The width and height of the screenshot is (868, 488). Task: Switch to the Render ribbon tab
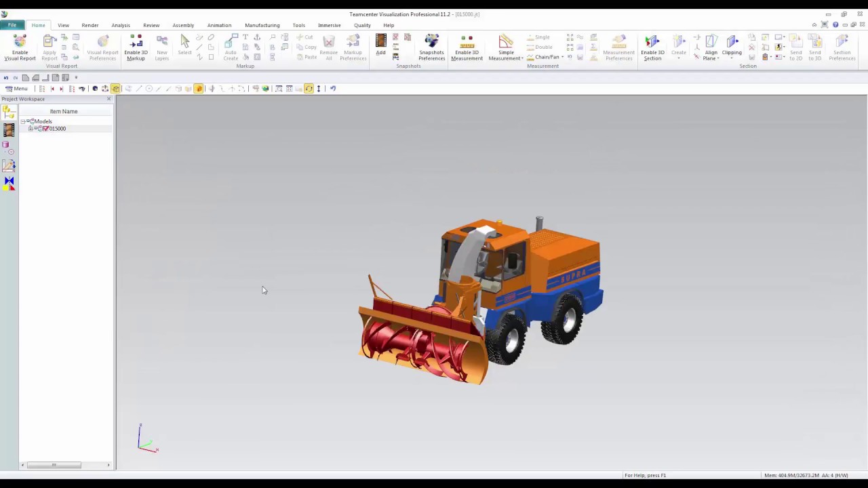point(90,25)
